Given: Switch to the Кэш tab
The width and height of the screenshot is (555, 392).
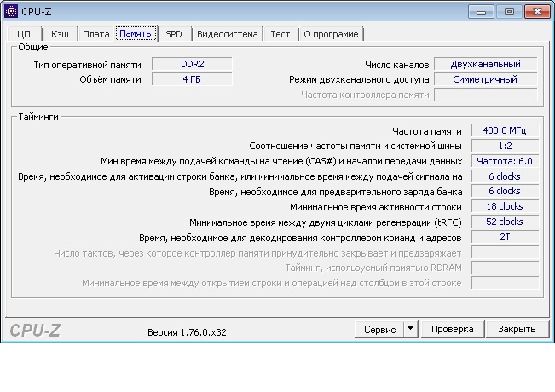Looking at the screenshot, I should (60, 34).
